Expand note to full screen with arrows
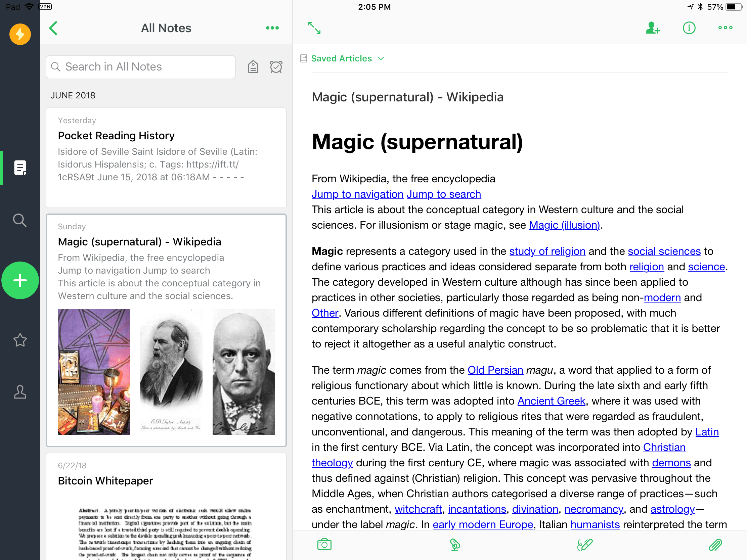The image size is (747, 560). tap(314, 28)
